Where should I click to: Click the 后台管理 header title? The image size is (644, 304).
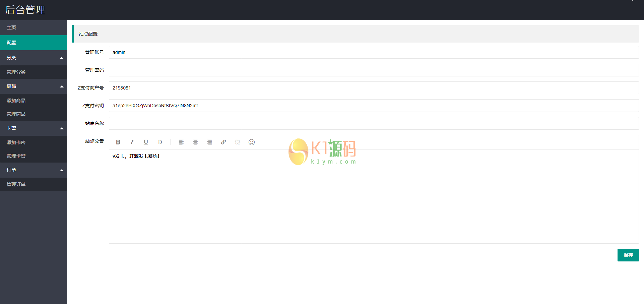pyautogui.click(x=25, y=10)
